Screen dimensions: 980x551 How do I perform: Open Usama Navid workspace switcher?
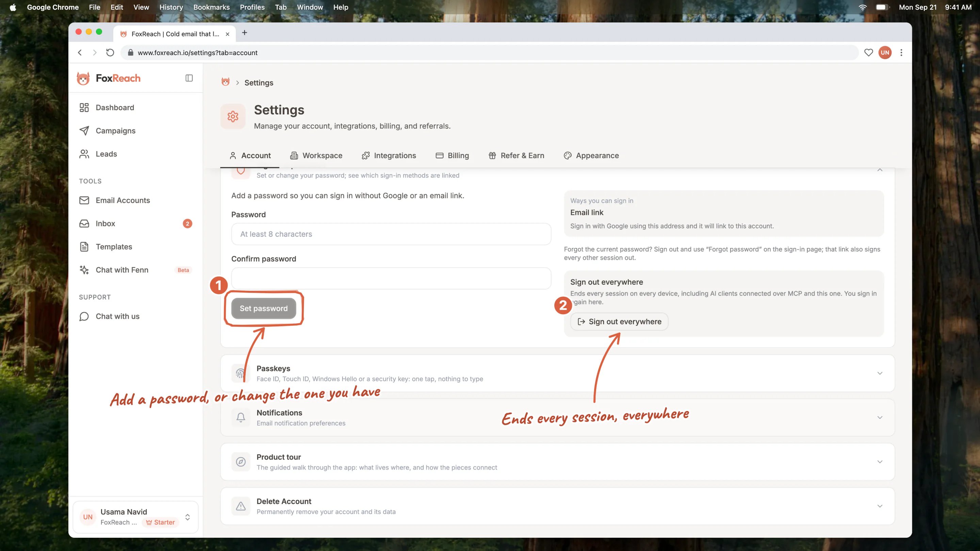pos(135,517)
